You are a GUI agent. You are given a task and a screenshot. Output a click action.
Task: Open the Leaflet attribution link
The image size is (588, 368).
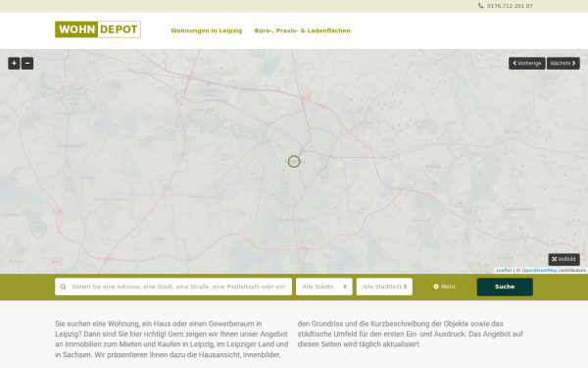tap(504, 271)
